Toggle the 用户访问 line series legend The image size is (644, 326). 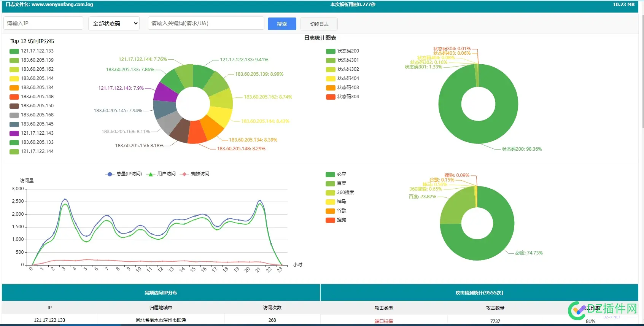pos(161,174)
